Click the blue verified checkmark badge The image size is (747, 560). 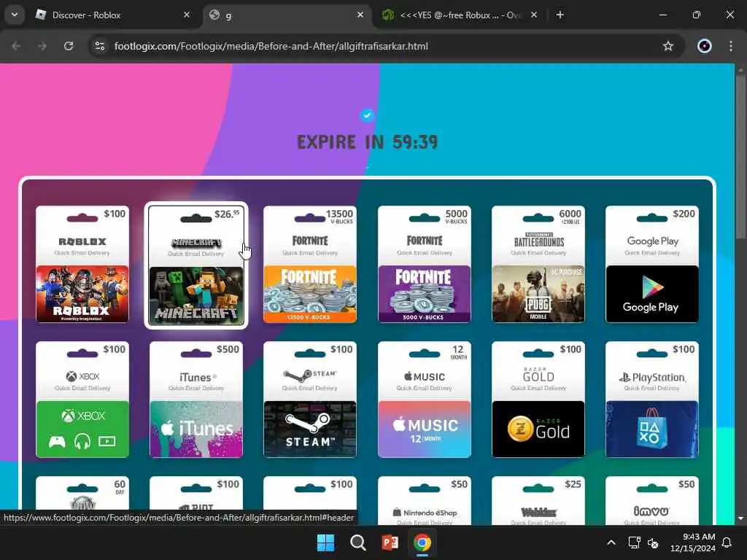(x=367, y=115)
